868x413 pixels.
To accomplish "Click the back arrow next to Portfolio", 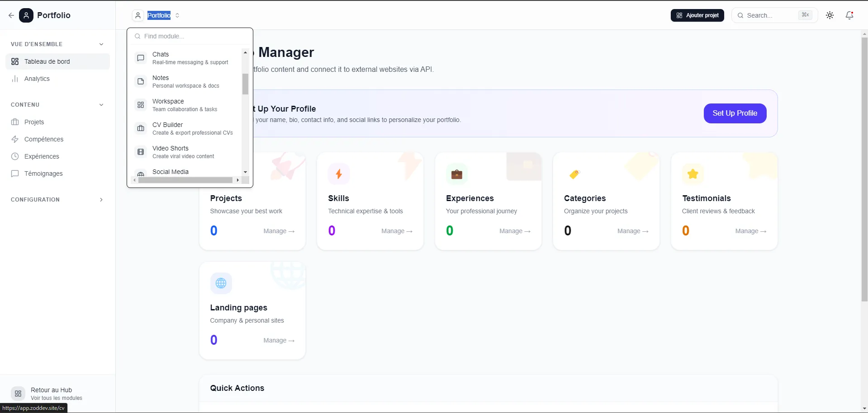I will tap(11, 15).
